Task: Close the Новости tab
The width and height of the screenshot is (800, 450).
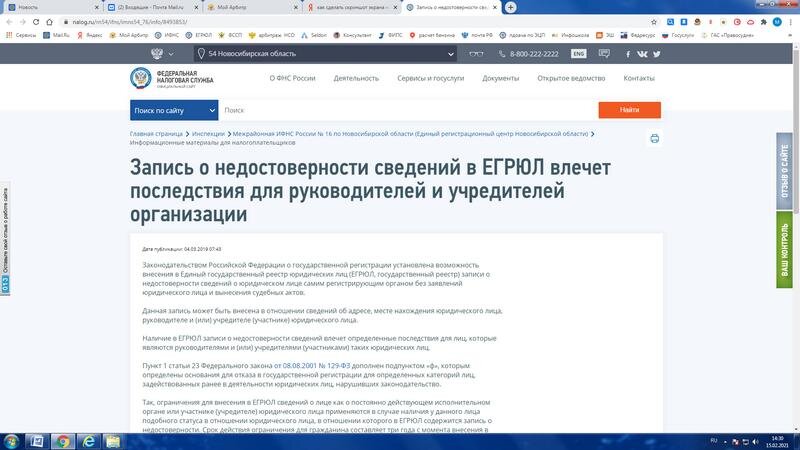Action: (x=96, y=8)
